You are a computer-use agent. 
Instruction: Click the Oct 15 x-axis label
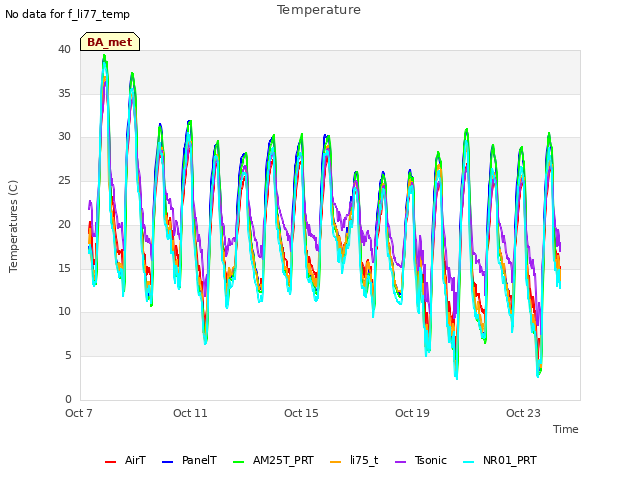pos(301,413)
